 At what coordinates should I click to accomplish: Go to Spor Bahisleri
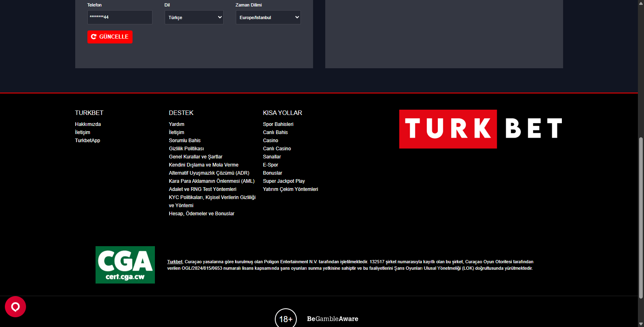click(x=278, y=124)
